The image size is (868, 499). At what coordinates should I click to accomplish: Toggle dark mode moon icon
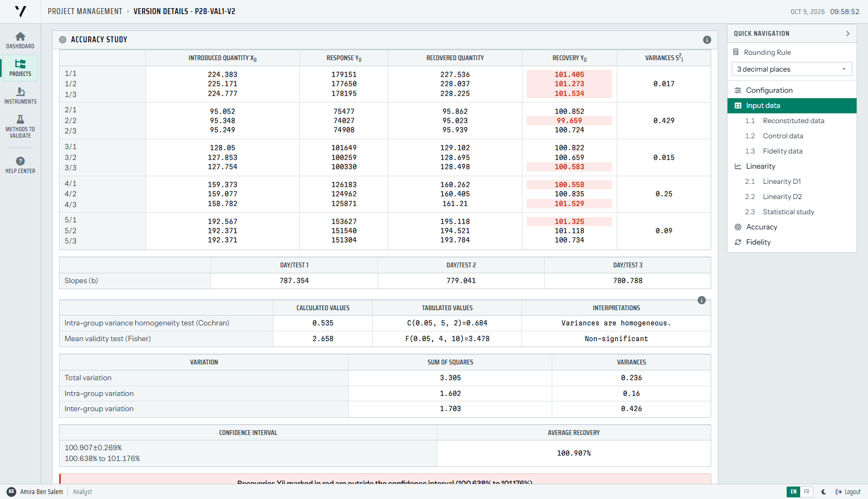[x=824, y=492]
